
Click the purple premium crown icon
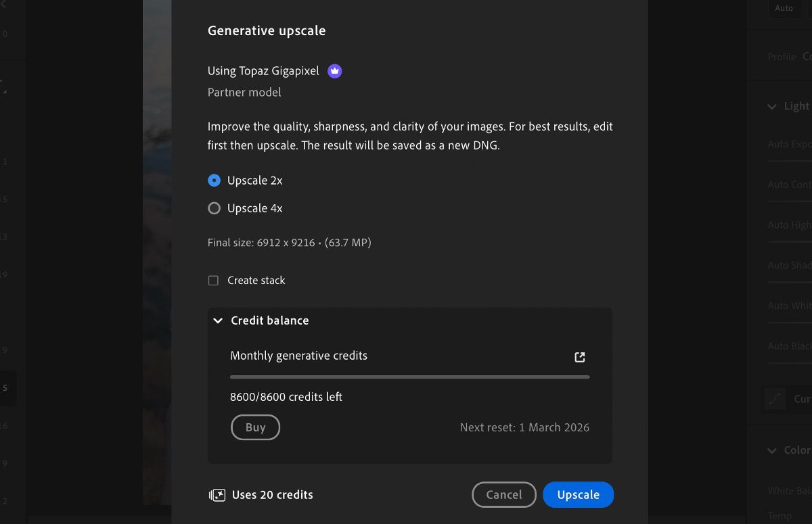(334, 71)
